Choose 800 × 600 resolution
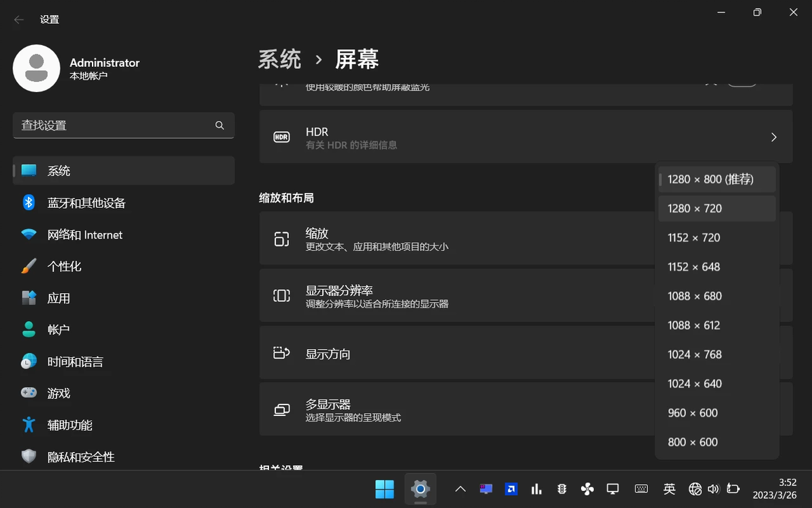The width and height of the screenshot is (812, 508). [x=717, y=442]
